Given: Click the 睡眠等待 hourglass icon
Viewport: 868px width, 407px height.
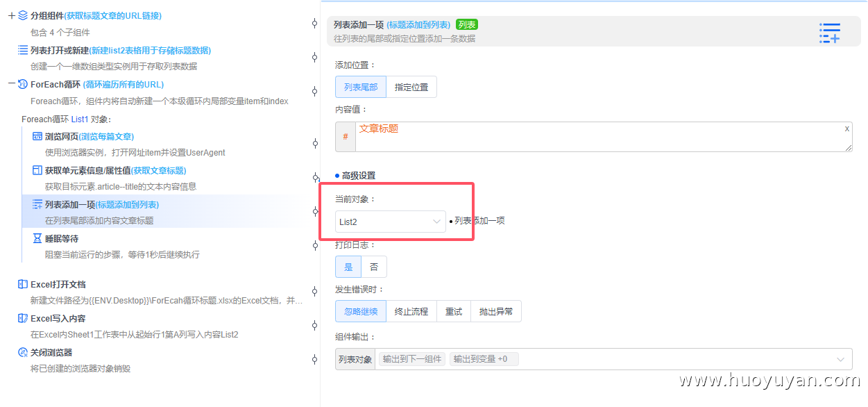Looking at the screenshot, I should (37, 237).
